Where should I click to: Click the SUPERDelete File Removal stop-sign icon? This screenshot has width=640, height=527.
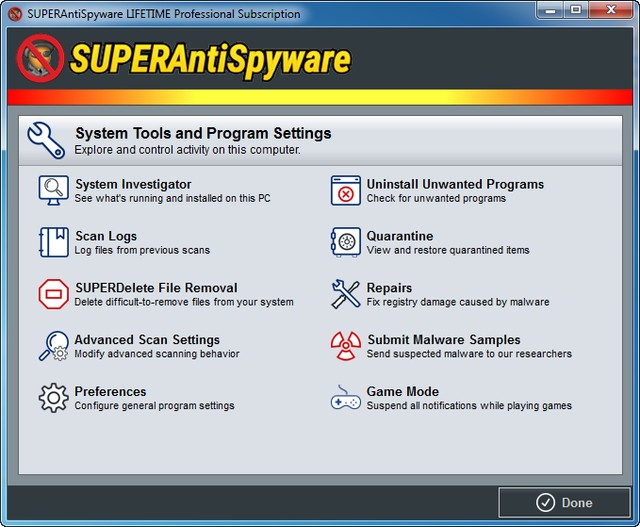pyautogui.click(x=53, y=294)
